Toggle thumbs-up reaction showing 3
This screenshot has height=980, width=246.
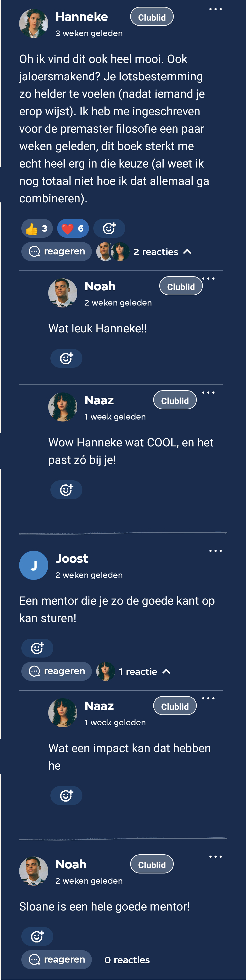[x=37, y=228]
